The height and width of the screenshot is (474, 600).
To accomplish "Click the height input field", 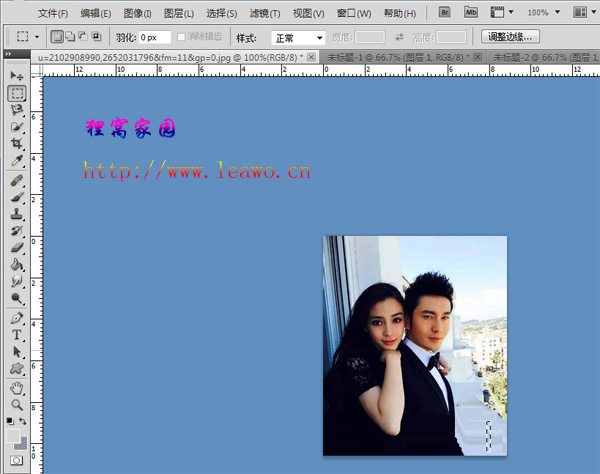I will [452, 37].
